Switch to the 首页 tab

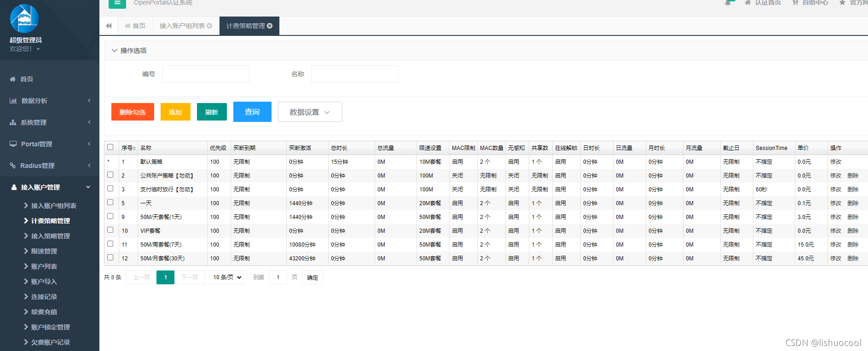click(x=135, y=26)
